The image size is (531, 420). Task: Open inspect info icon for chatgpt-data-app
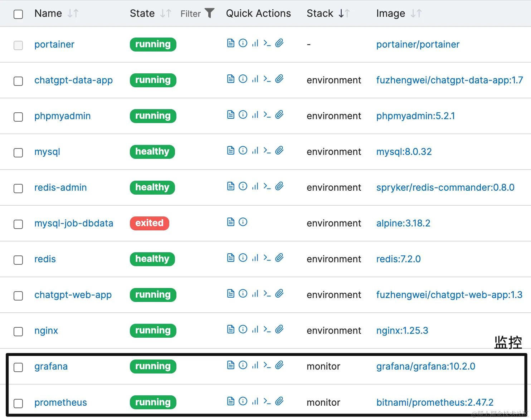click(x=243, y=79)
